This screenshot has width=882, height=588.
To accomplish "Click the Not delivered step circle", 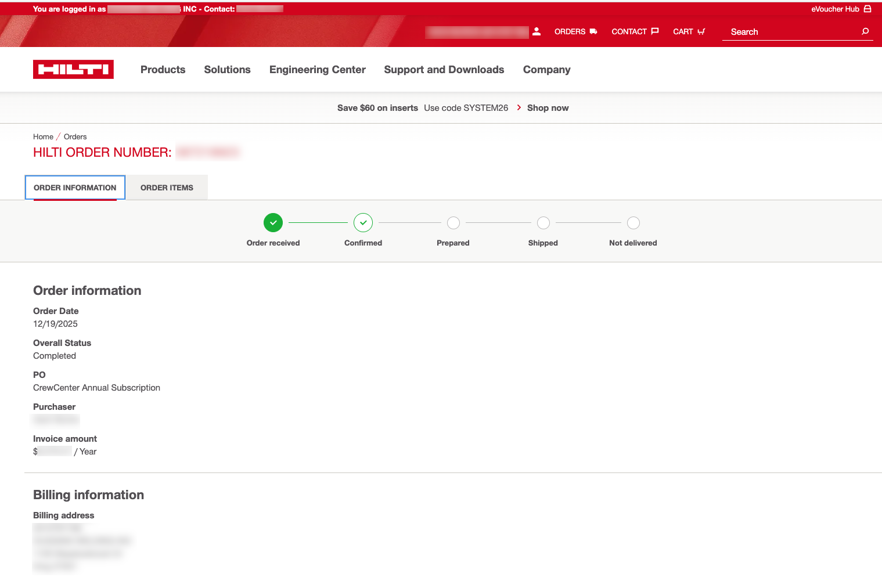I will [633, 223].
